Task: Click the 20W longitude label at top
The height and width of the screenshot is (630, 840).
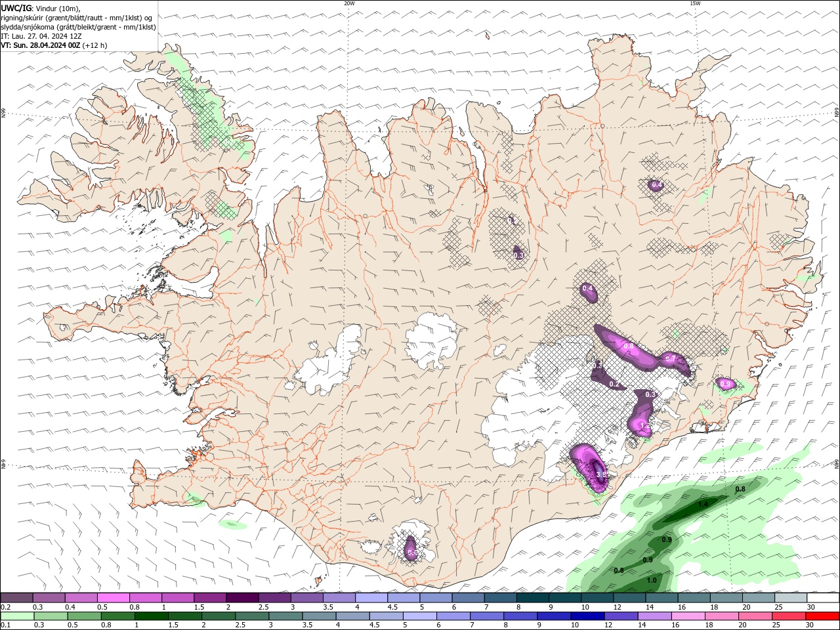Action: [349, 3]
